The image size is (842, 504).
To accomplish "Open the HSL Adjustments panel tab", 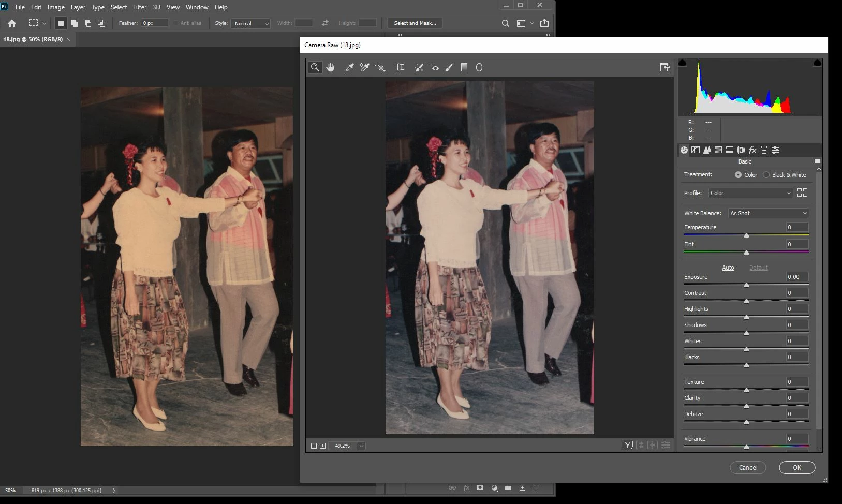I will [x=718, y=150].
